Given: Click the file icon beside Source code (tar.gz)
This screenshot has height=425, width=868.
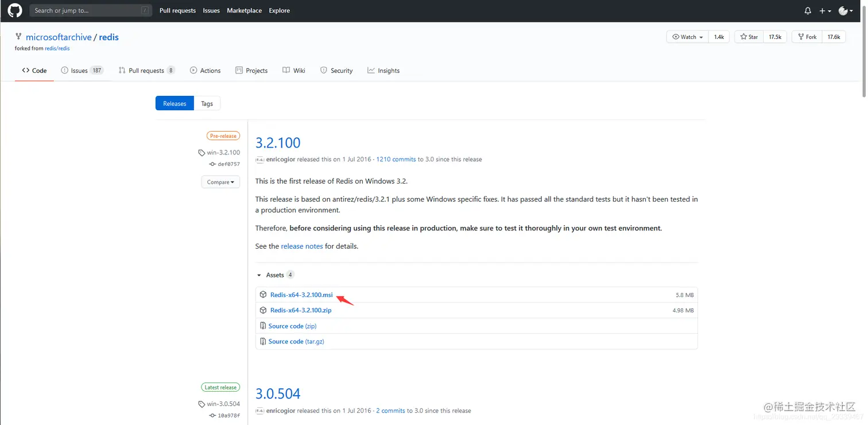Looking at the screenshot, I should click(263, 341).
